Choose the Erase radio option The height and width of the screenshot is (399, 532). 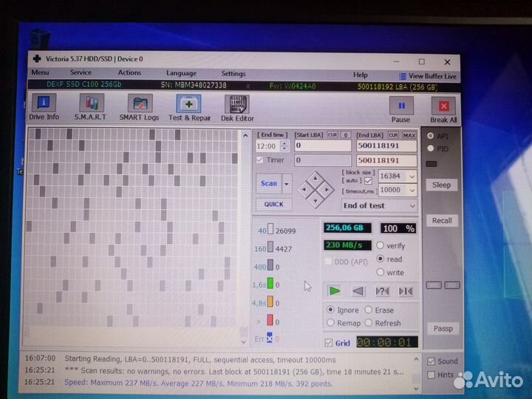(369, 310)
